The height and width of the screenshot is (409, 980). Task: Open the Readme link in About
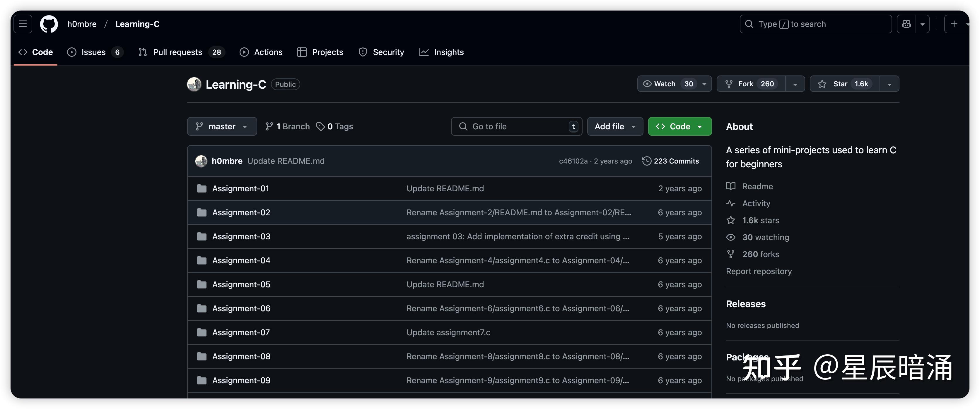757,186
